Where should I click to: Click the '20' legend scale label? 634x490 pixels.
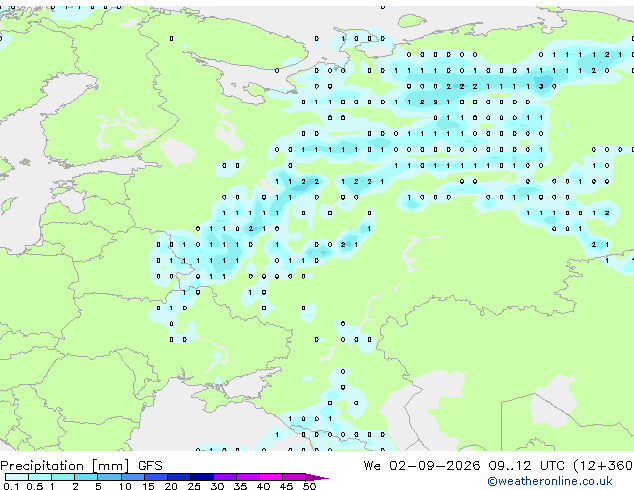pyautogui.click(x=171, y=486)
